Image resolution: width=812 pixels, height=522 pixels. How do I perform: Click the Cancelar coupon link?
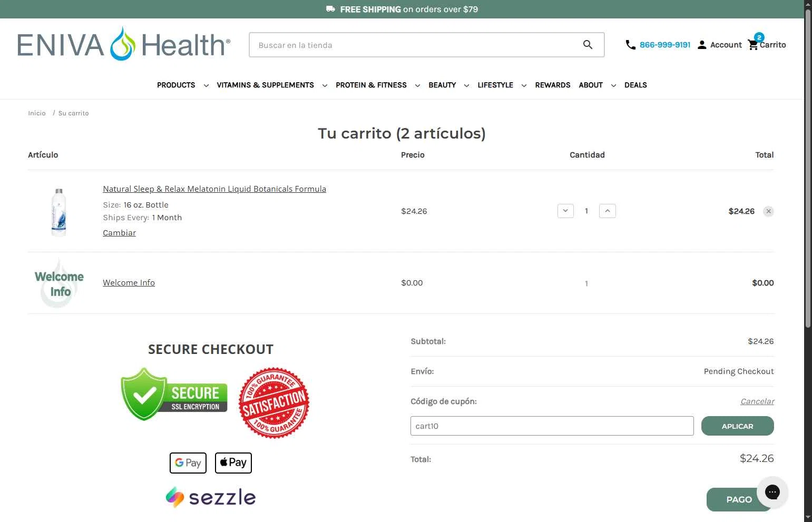click(x=757, y=401)
